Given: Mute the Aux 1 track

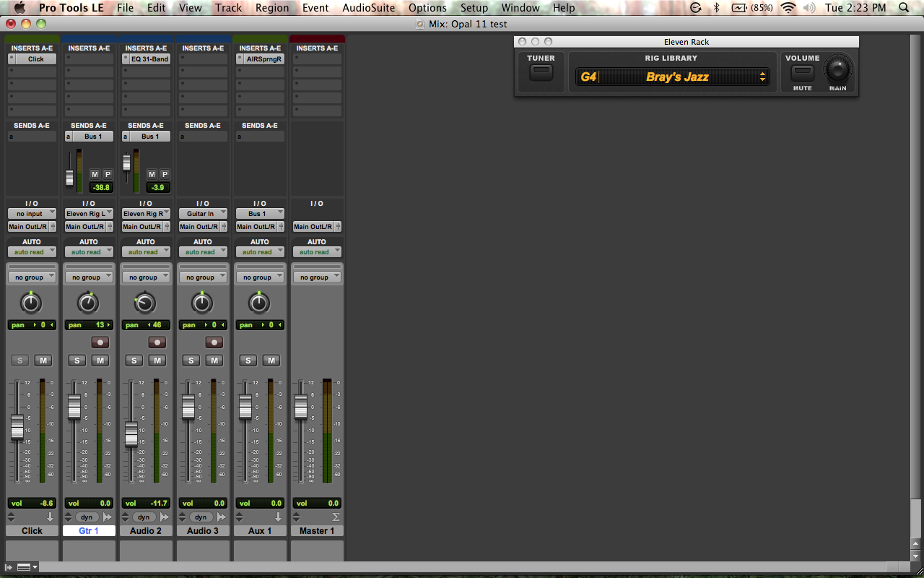Looking at the screenshot, I should (271, 360).
